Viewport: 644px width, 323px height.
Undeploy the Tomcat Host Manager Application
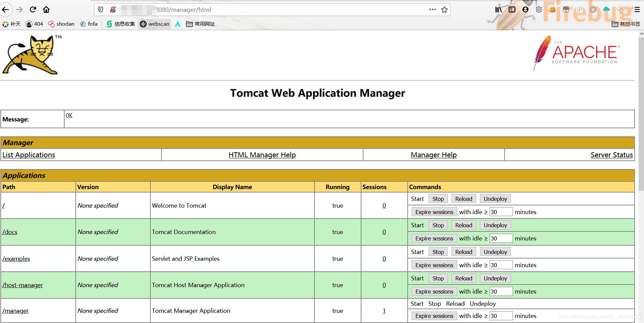click(x=495, y=278)
